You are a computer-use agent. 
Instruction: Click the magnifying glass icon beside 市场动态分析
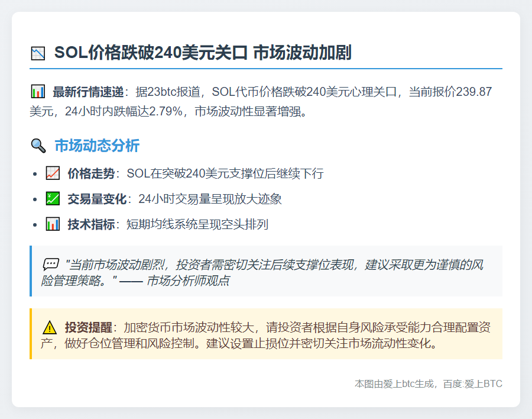(38, 146)
